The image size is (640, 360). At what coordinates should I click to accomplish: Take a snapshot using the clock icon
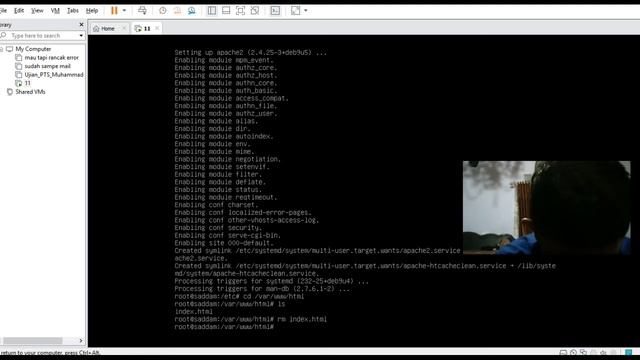(x=163, y=11)
